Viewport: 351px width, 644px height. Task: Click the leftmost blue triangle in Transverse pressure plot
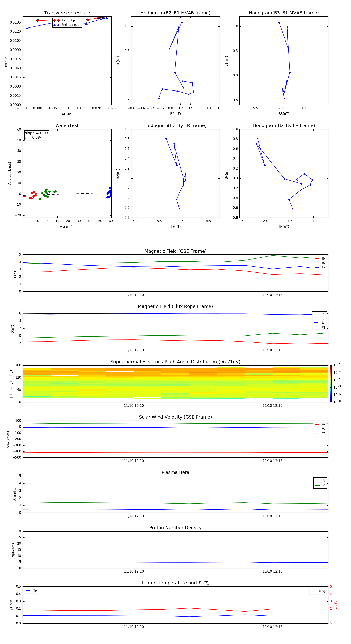pos(27,28)
